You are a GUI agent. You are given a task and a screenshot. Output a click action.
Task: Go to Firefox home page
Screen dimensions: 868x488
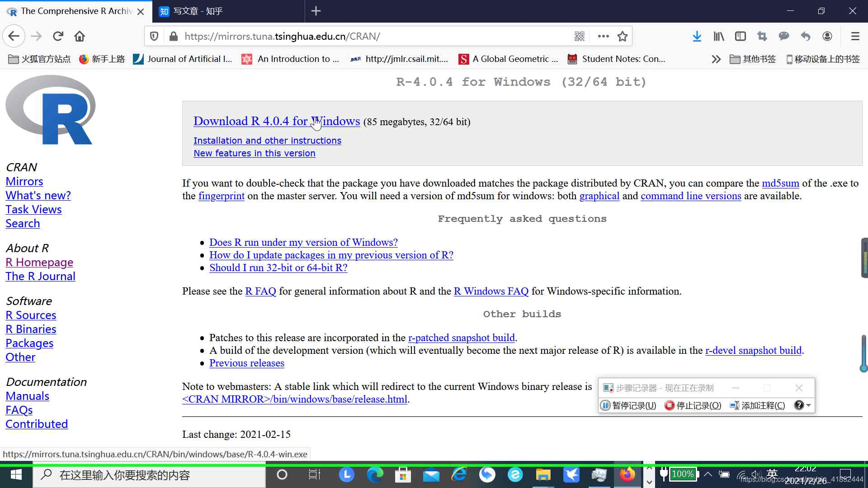pyautogui.click(x=80, y=36)
